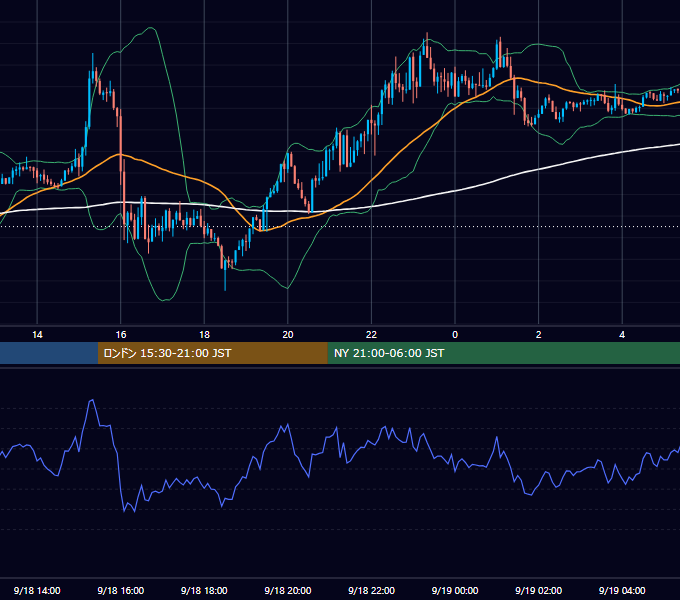Select the NY 21:00-06:00 JST session band
The height and width of the screenshot is (600, 680).
tap(503, 353)
